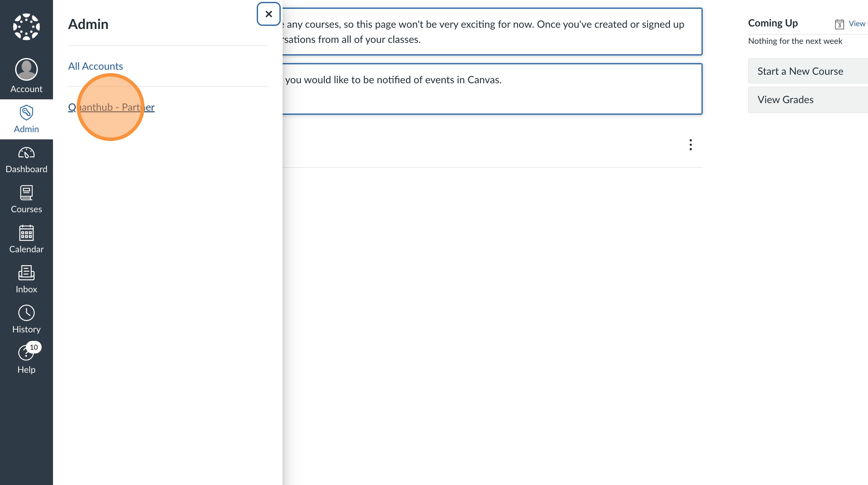Screen dimensions: 868x485
Task: Expand the three-dot dashboard options menu
Action: pyautogui.click(x=690, y=145)
